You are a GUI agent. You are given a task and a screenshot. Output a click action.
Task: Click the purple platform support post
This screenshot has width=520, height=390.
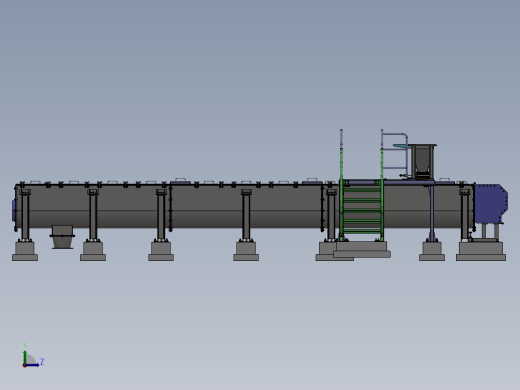point(432,213)
